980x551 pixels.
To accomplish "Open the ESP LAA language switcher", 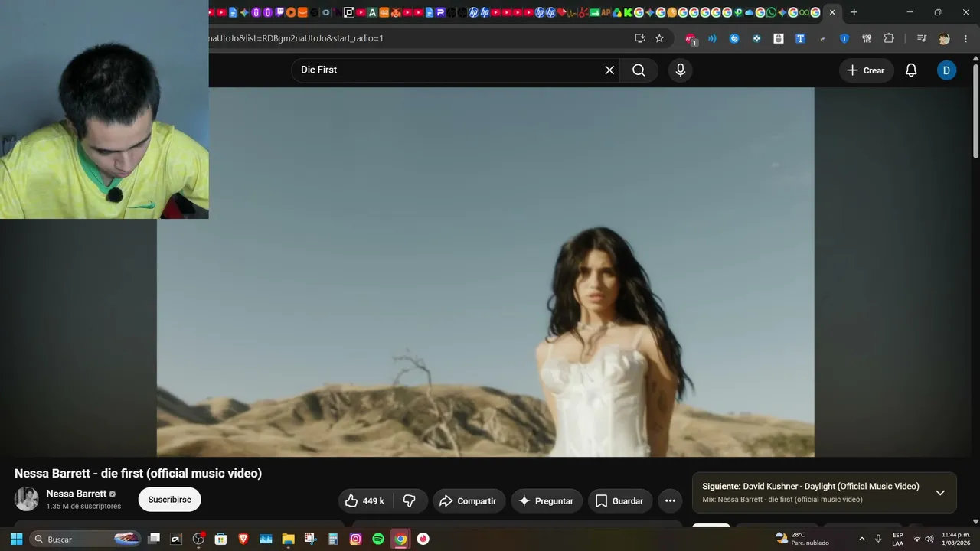I will [897, 539].
